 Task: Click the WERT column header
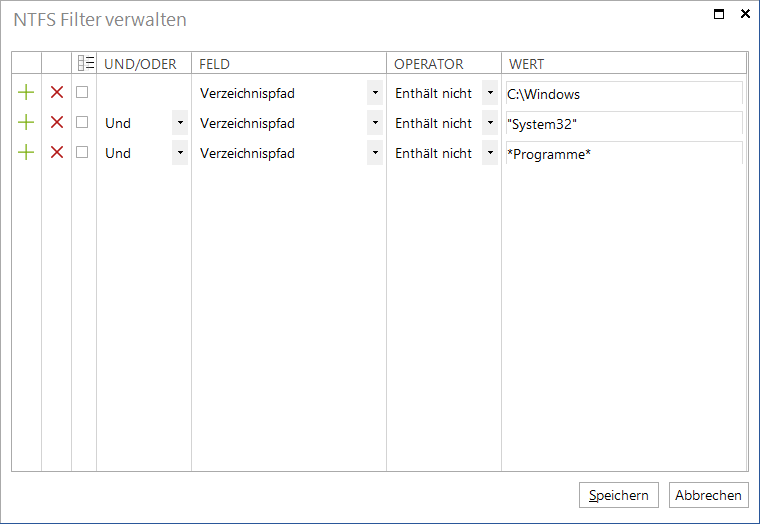click(624, 64)
